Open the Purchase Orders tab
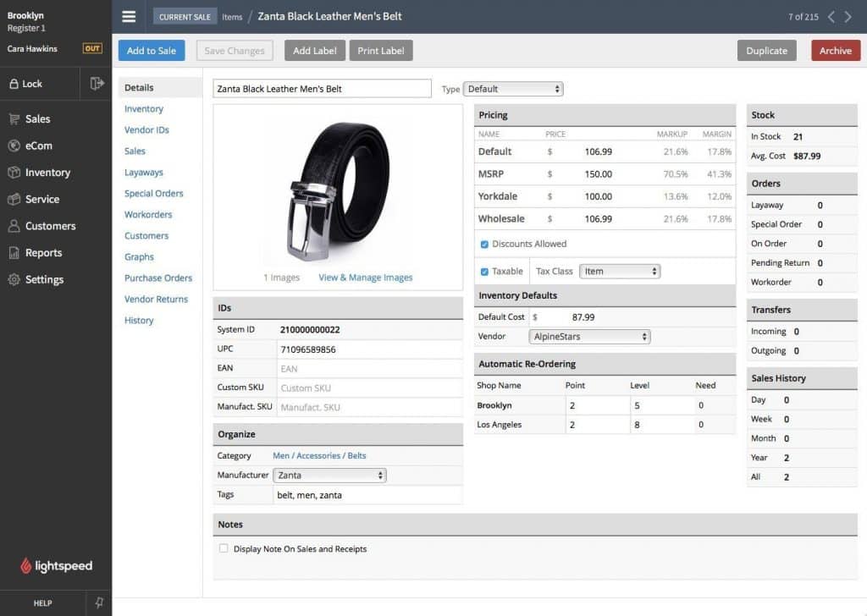Viewport: 867px width, 616px height. coord(158,278)
